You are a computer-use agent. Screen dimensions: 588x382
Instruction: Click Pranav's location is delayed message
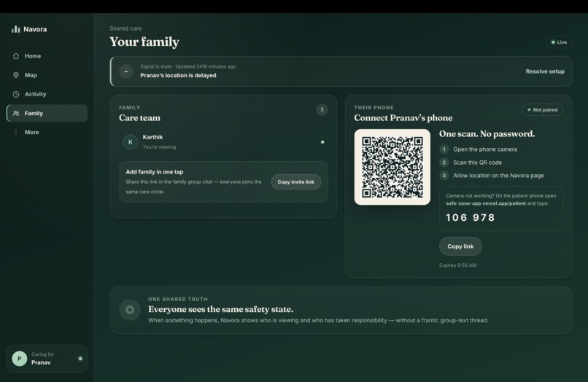178,75
